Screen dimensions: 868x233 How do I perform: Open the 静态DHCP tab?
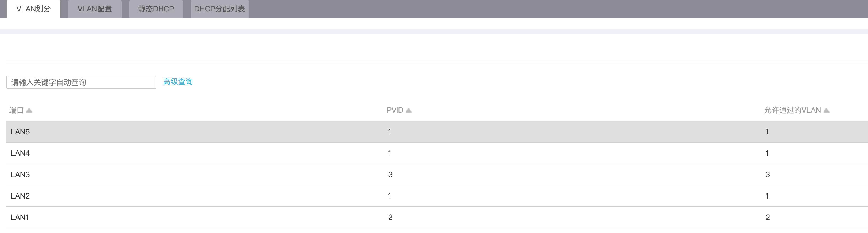click(156, 9)
